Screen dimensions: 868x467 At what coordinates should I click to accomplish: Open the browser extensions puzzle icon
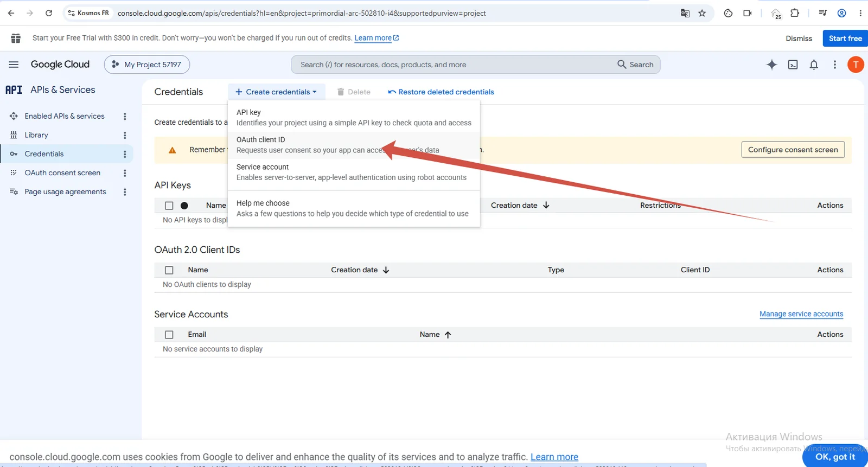795,13
